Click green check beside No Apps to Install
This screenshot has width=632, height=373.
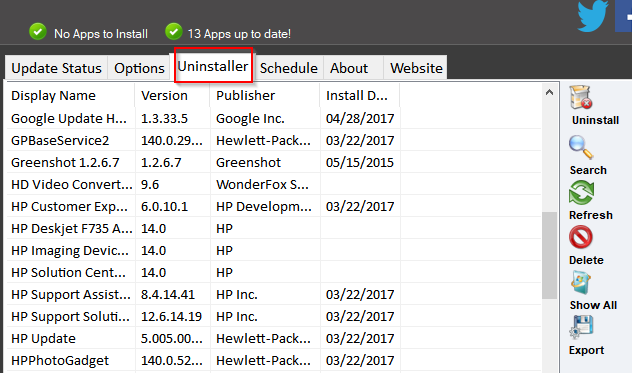coord(38,31)
